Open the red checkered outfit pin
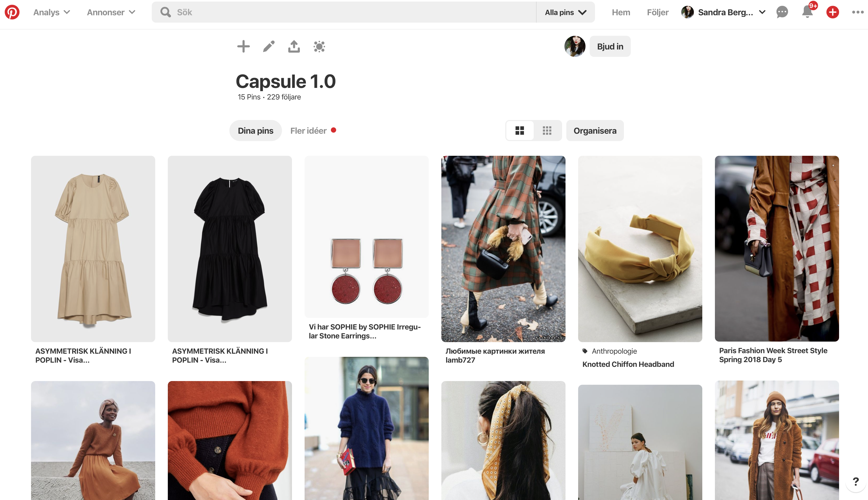868x500 pixels. [x=777, y=248]
